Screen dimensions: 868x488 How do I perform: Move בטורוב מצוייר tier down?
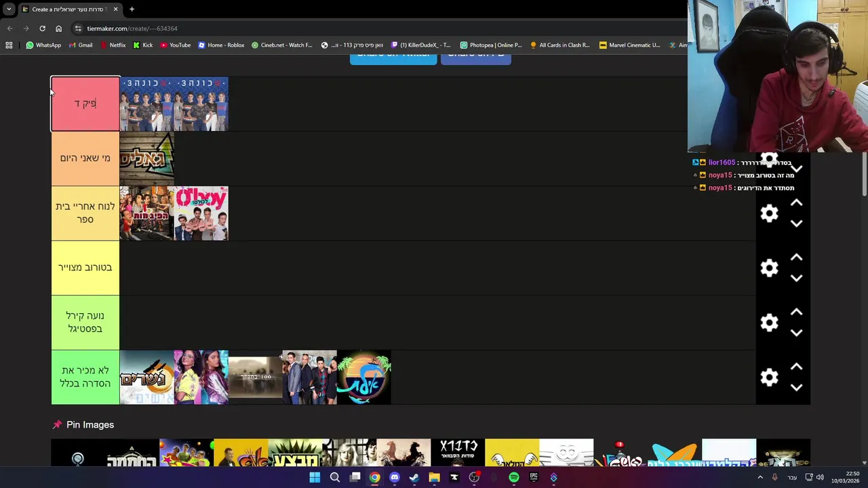click(796, 278)
